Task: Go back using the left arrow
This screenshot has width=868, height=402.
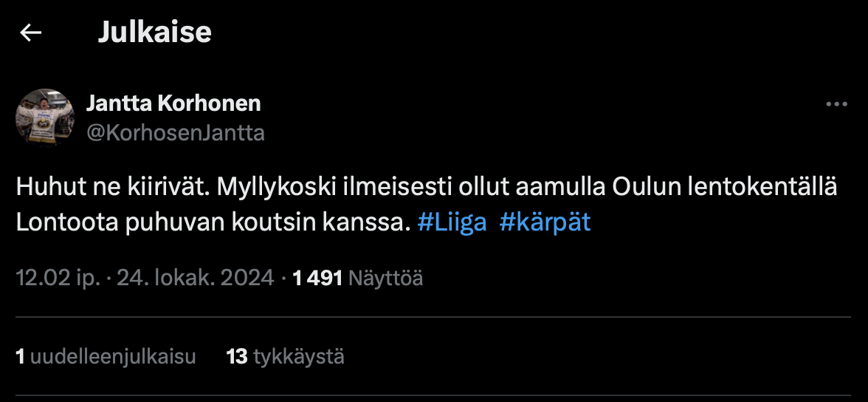Action: pos(30,33)
